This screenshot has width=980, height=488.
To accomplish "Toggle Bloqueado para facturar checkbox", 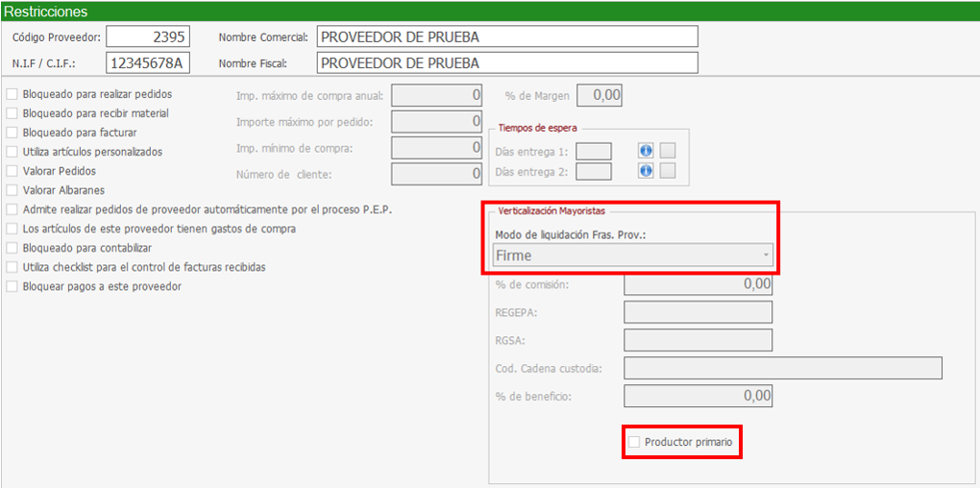I will click(x=12, y=133).
